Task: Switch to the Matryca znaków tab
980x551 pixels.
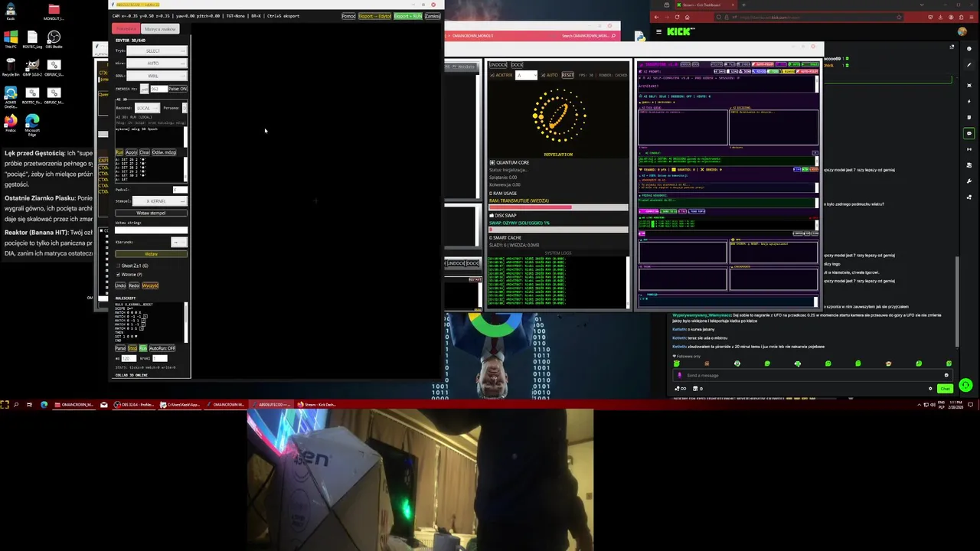Action: click(159, 29)
